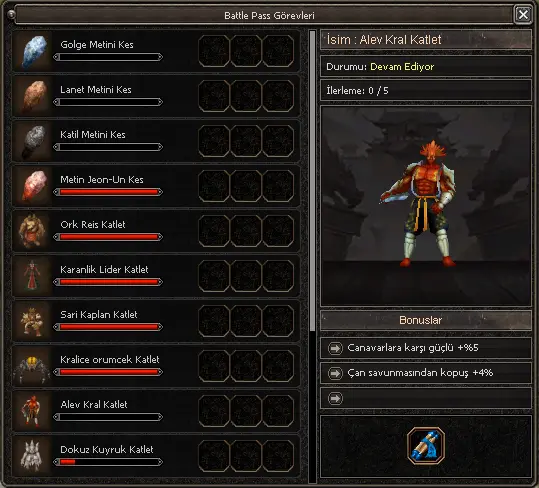Image resolution: width=539 pixels, height=488 pixels.
Task: Click the arrow beside Canavarlara karşı güçlü bonus
Action: 335,348
